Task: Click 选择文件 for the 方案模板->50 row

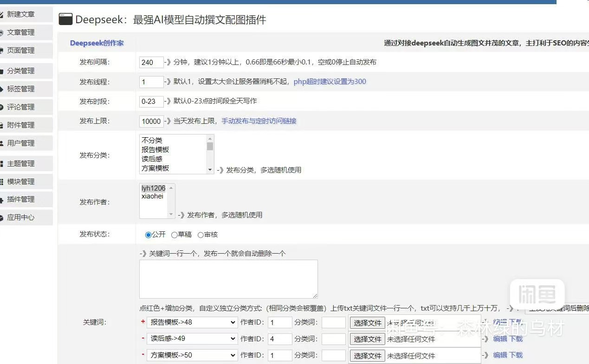Action: [x=368, y=356]
